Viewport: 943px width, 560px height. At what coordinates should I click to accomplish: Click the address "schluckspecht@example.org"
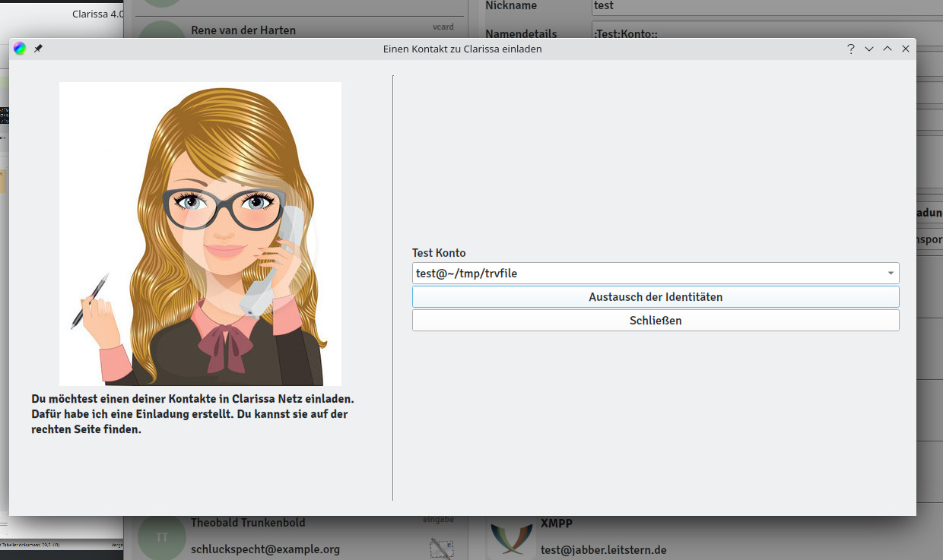pyautogui.click(x=265, y=549)
